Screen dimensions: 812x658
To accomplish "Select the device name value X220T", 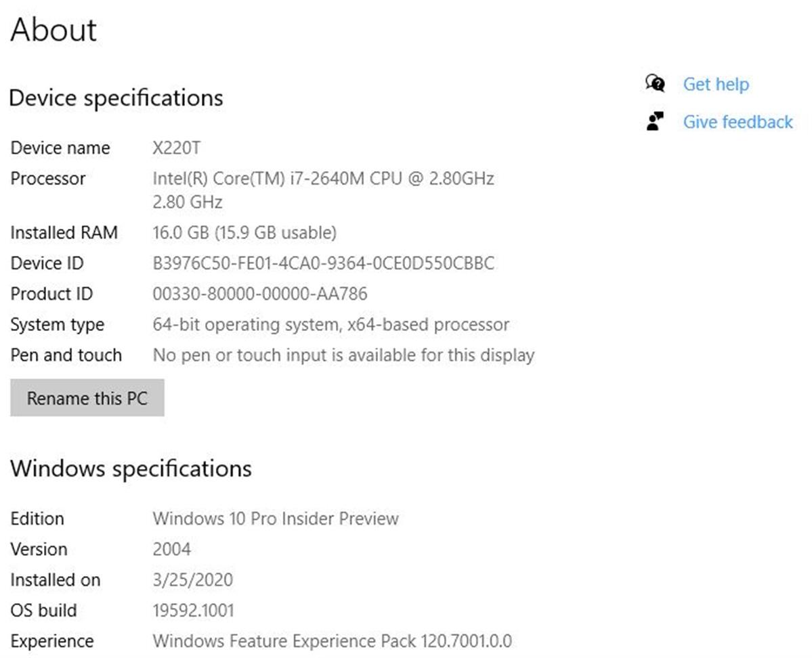I will click(x=176, y=148).
